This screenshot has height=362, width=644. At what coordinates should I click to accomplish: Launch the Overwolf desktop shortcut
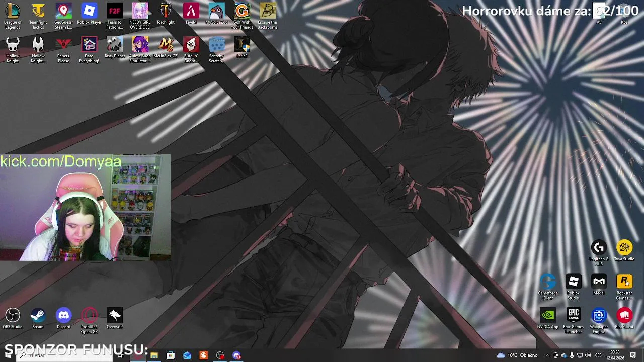coord(114,319)
